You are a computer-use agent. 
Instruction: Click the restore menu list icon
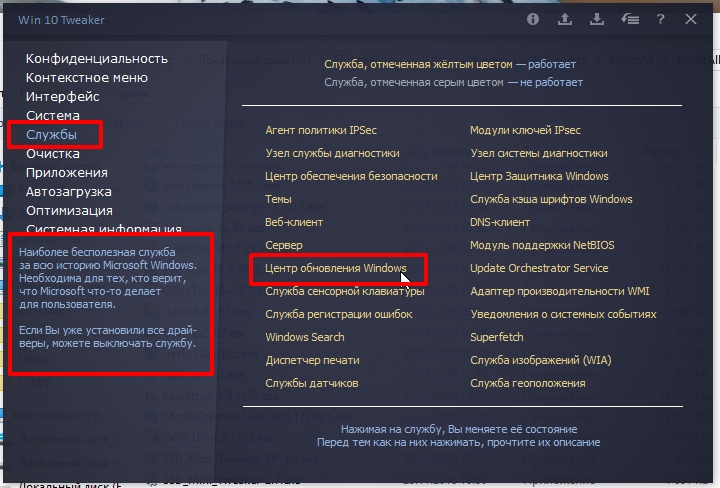tap(630, 19)
